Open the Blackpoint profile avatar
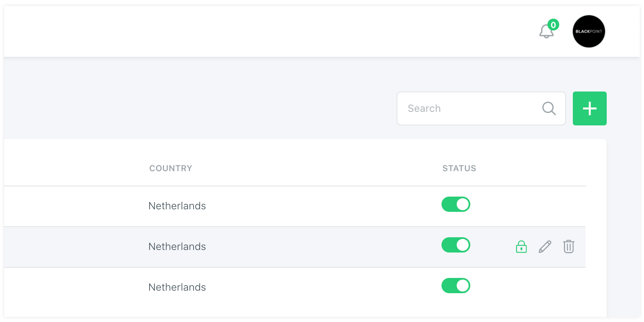Image resolution: width=644 pixels, height=322 pixels. click(x=588, y=32)
